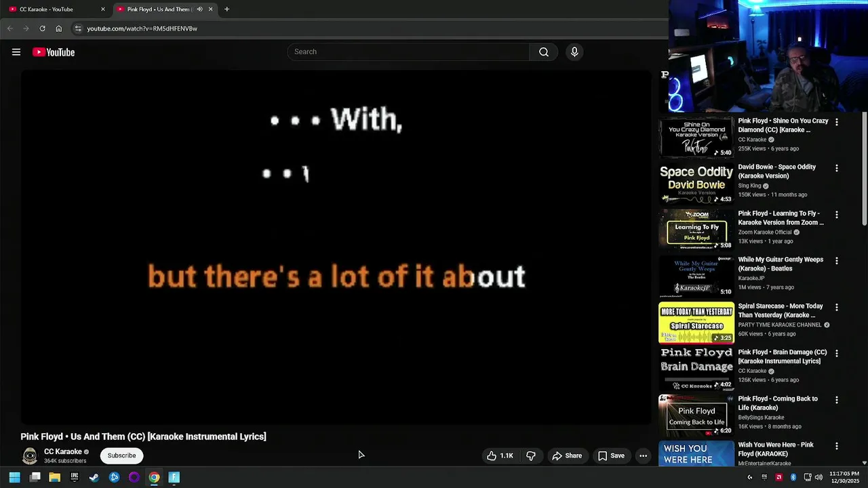Open options for Learning To Fly video
The height and width of the screenshot is (488, 868).
tap(837, 215)
